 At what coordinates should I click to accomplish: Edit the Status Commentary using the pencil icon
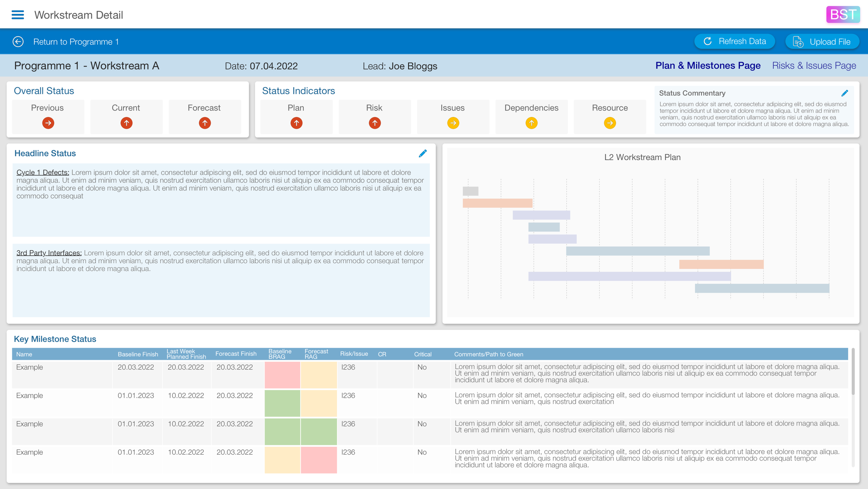click(845, 93)
